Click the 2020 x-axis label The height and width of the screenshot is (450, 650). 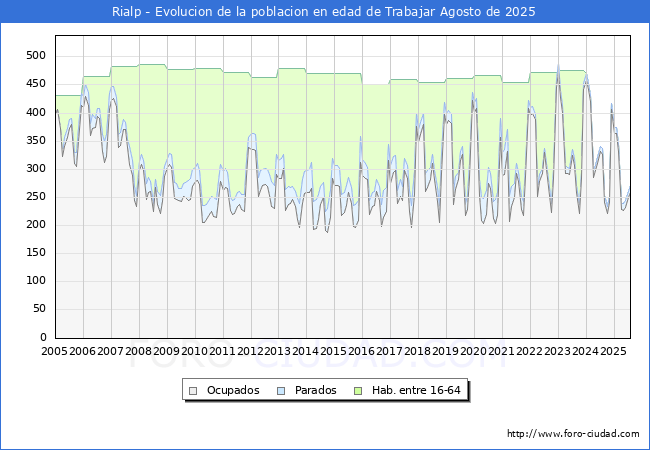coord(473,351)
